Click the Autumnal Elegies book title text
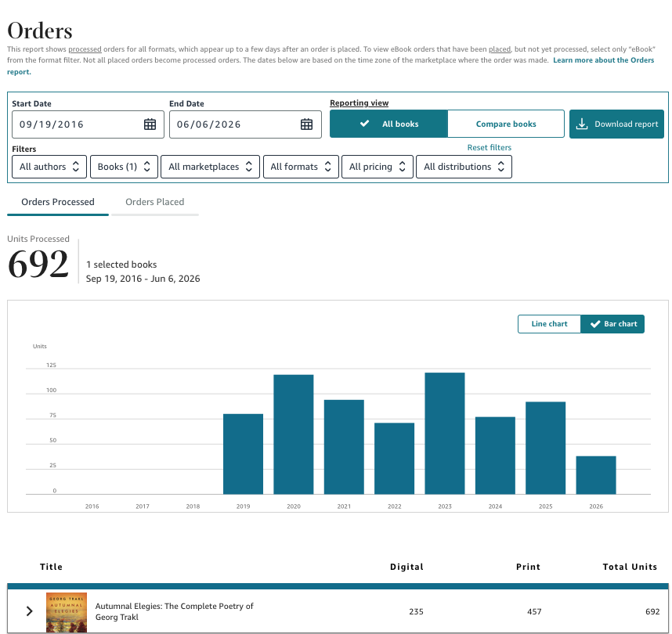Viewport: 672px width, 634px height. point(175,611)
